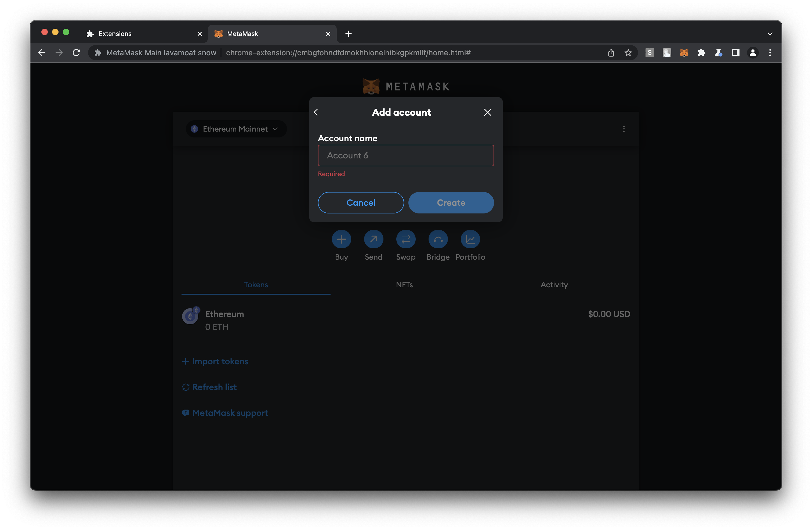Open the Ethereum Mainnet network selector

(236, 129)
